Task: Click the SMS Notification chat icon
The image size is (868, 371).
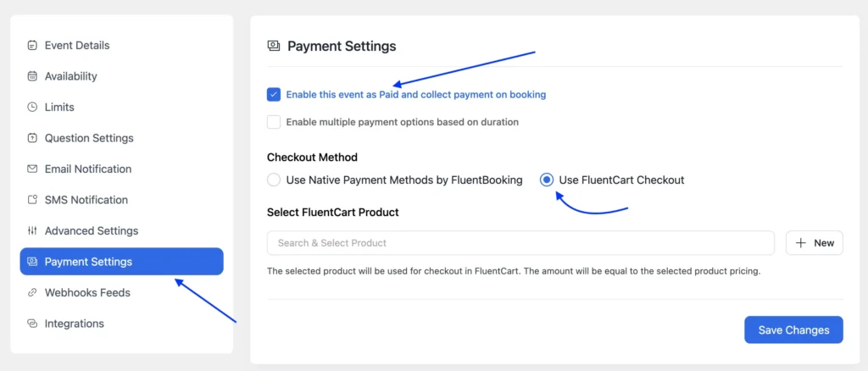Action: point(32,200)
